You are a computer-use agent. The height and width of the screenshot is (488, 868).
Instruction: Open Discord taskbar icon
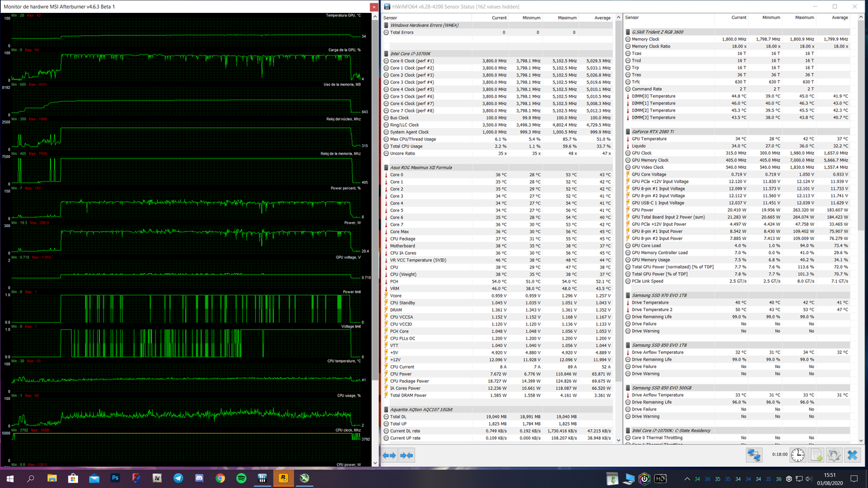(199, 479)
